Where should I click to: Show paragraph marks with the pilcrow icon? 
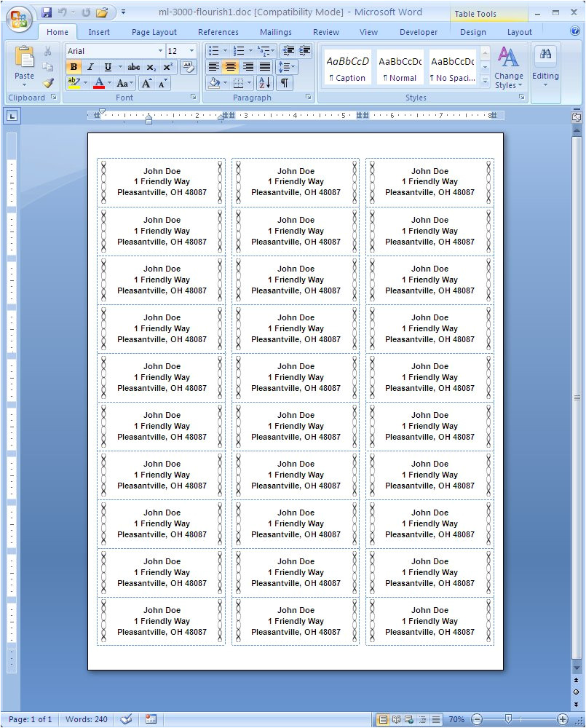(285, 83)
